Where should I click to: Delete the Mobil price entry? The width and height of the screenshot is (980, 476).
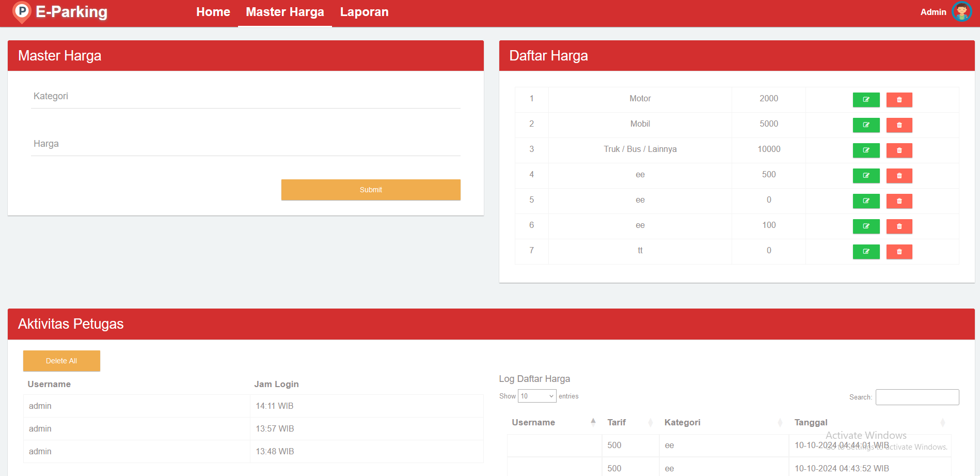tap(899, 125)
